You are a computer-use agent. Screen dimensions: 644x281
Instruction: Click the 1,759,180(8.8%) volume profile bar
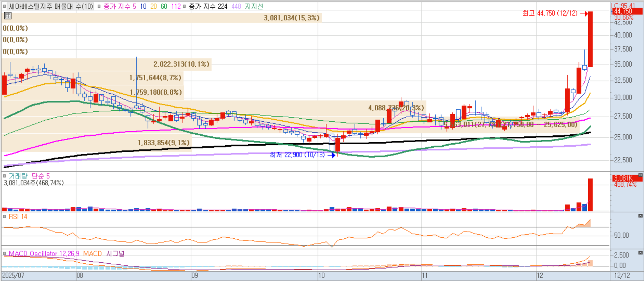click(x=93, y=92)
